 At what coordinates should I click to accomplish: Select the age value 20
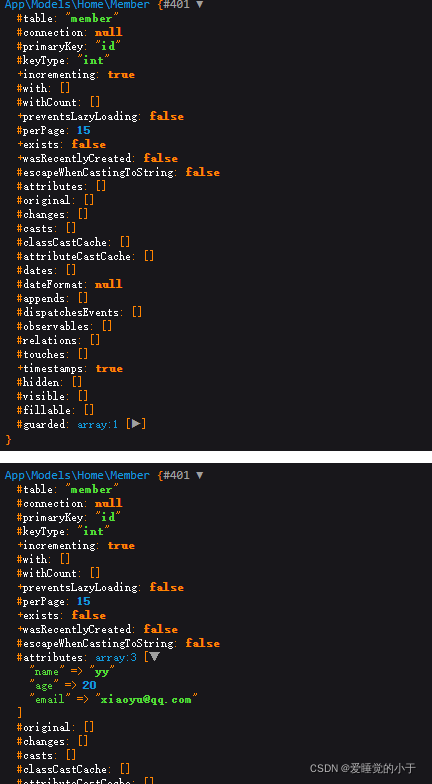pos(90,685)
